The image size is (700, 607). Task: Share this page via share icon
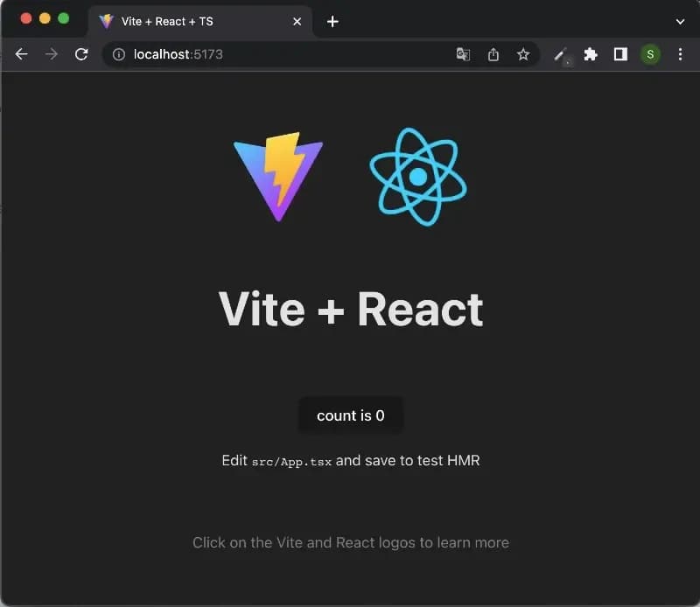[x=493, y=54]
